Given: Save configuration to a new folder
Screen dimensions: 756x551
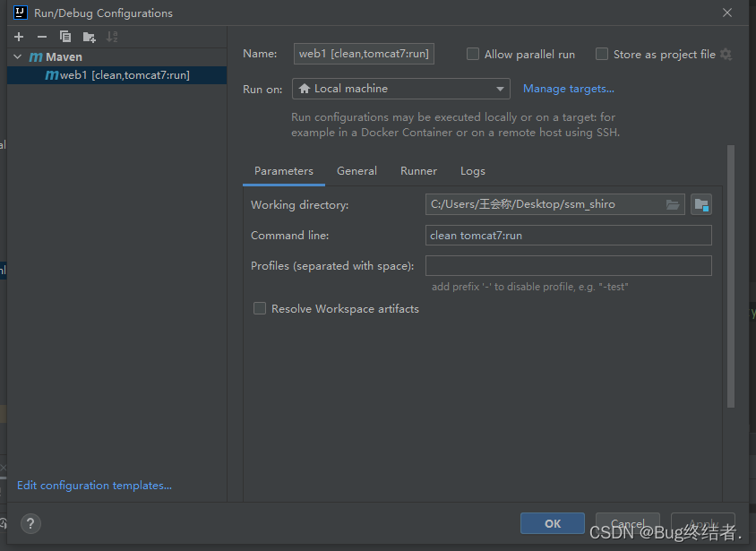Looking at the screenshot, I should click(x=89, y=37).
